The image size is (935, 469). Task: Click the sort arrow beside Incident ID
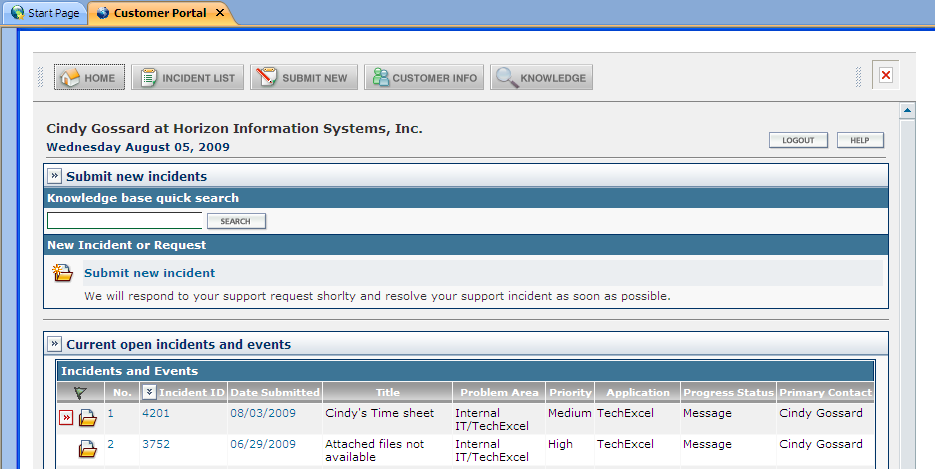pos(149,392)
